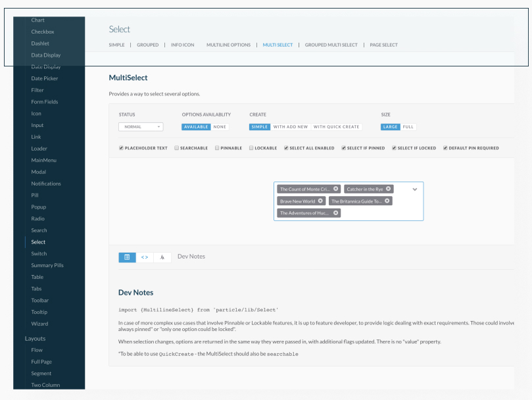Set options availability to None
532x400 pixels.
pos(220,127)
